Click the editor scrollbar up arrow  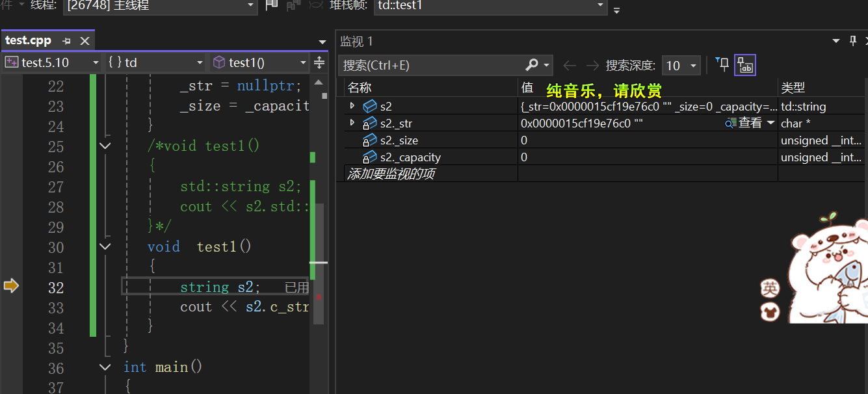[x=319, y=83]
